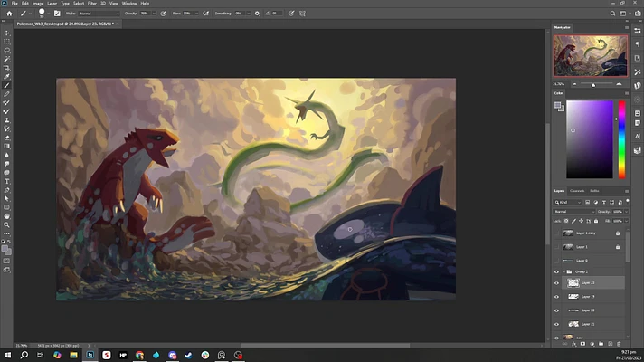
Task: Create new group folder icon
Action: (601, 344)
